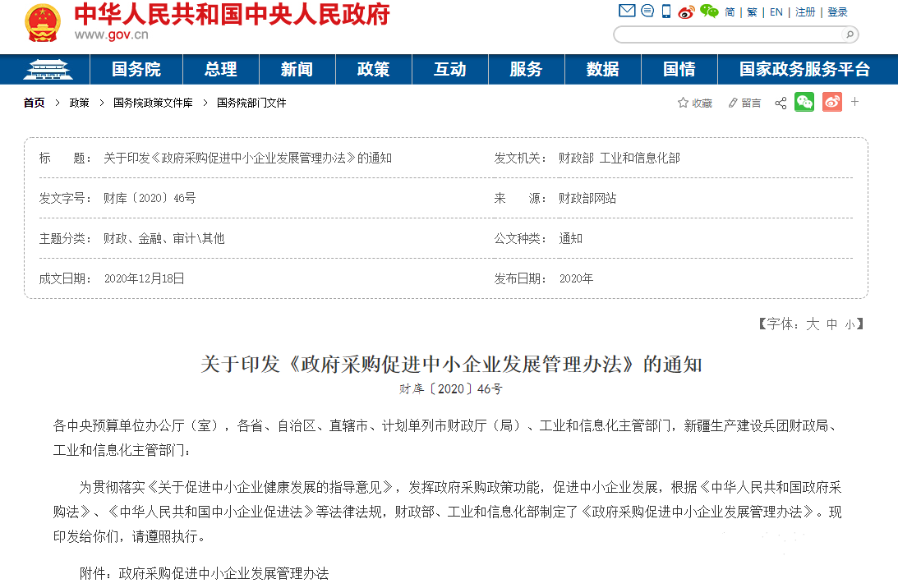The image size is (898, 588).
Task: Open the 国务院 nav menu
Action: (136, 69)
